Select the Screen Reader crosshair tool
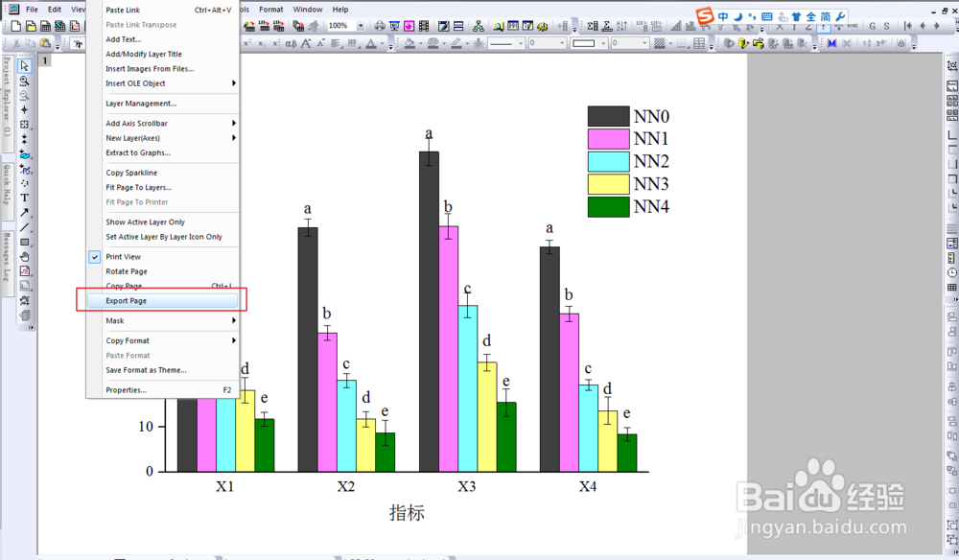959x560 pixels. tap(25, 110)
